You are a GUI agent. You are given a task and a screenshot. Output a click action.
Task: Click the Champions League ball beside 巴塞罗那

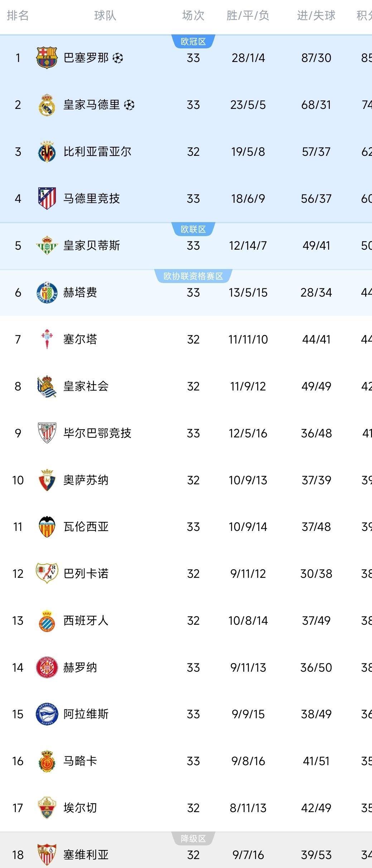118,58
